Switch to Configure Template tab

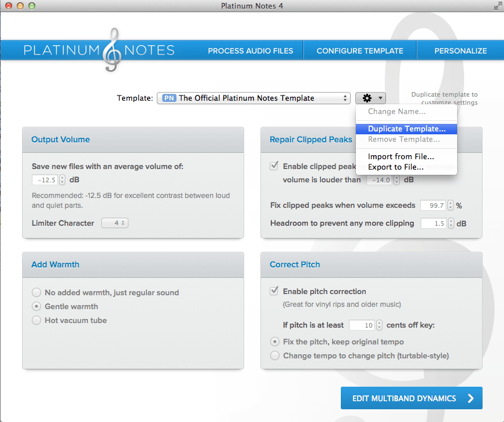pos(360,51)
